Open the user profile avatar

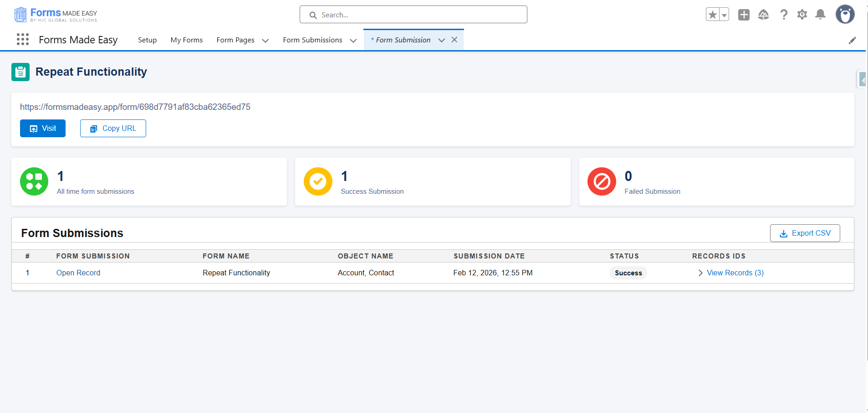845,15
